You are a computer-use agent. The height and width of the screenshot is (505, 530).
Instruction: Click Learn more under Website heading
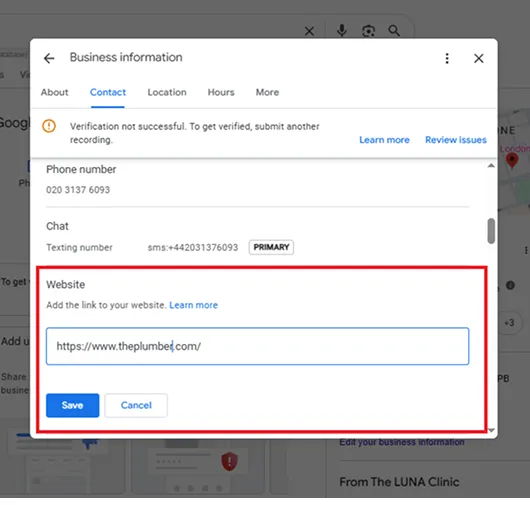(193, 305)
